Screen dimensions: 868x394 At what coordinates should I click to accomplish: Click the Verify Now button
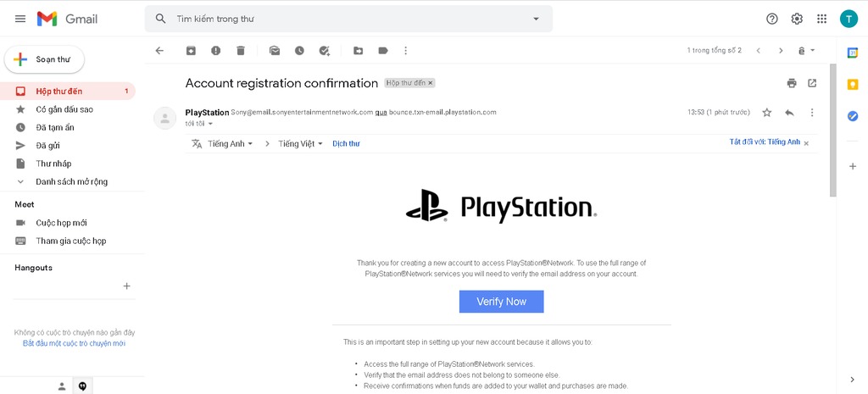pyautogui.click(x=501, y=302)
